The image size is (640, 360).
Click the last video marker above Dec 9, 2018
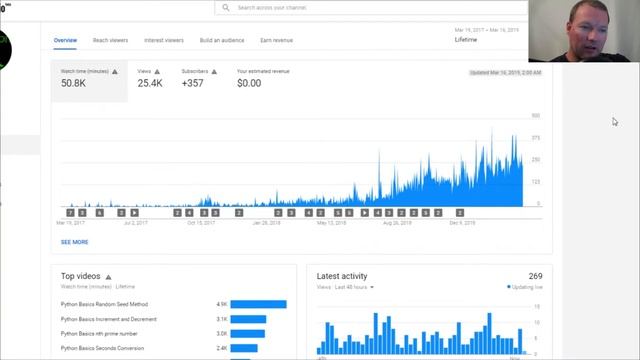pyautogui.click(x=460, y=213)
